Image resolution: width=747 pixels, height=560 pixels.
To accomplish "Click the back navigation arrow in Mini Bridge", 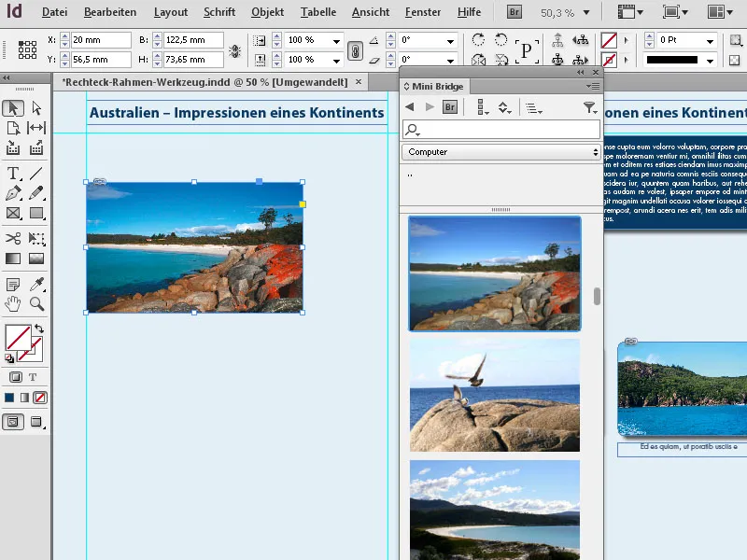I will pos(411,106).
